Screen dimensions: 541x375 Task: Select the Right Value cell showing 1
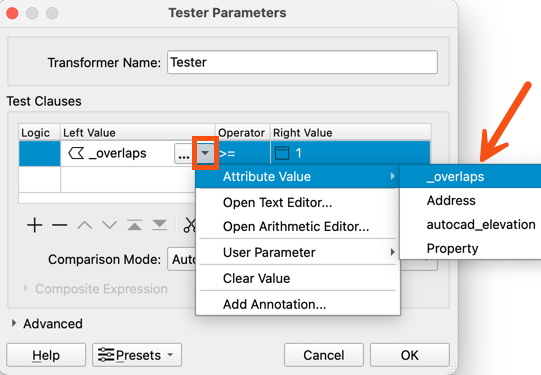tap(351, 153)
